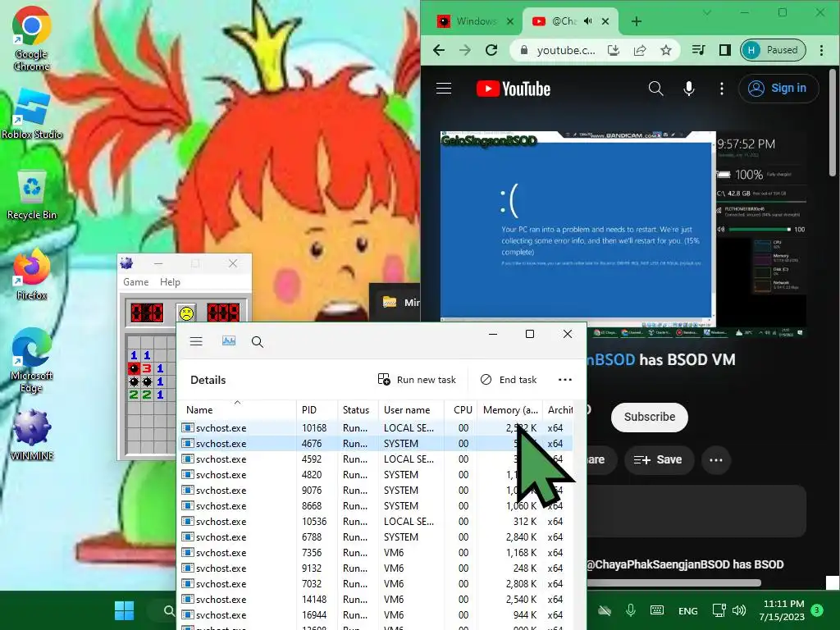Click the Paused profile button in Chrome

[x=773, y=50]
